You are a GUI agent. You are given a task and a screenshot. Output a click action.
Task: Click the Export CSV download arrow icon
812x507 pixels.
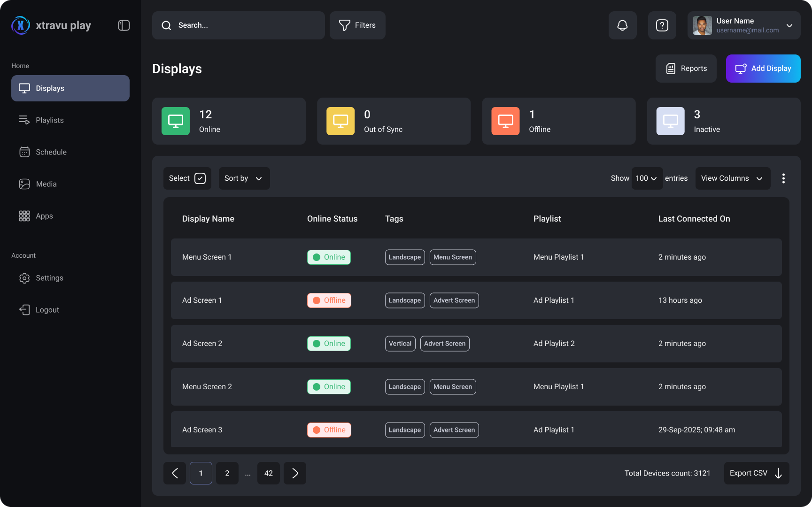coord(778,473)
